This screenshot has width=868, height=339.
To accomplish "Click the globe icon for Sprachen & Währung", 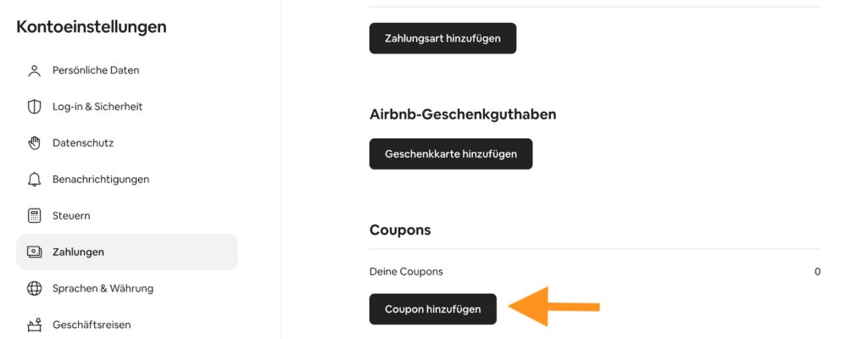I will point(35,289).
